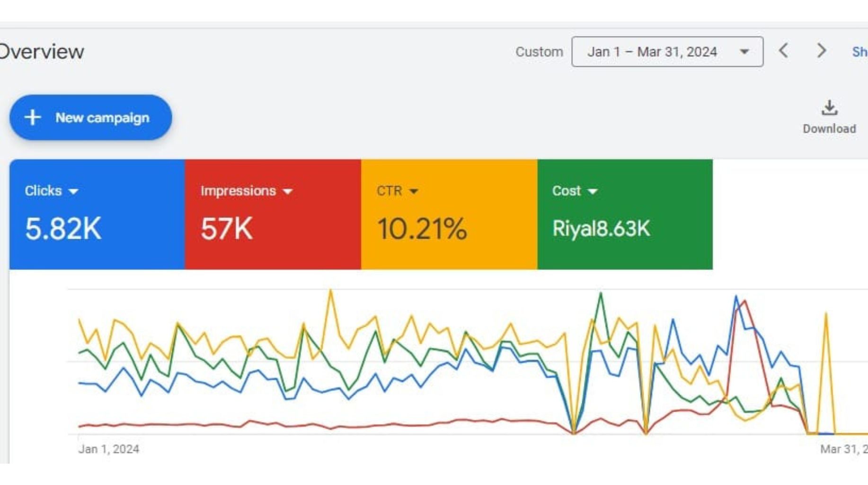Advance to next date range with right chevron
868x485 pixels.
click(821, 51)
